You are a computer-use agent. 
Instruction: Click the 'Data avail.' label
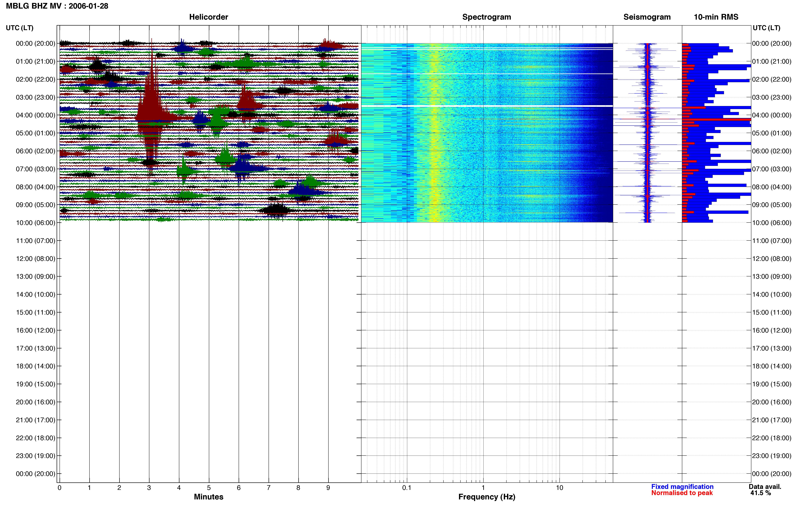click(765, 486)
